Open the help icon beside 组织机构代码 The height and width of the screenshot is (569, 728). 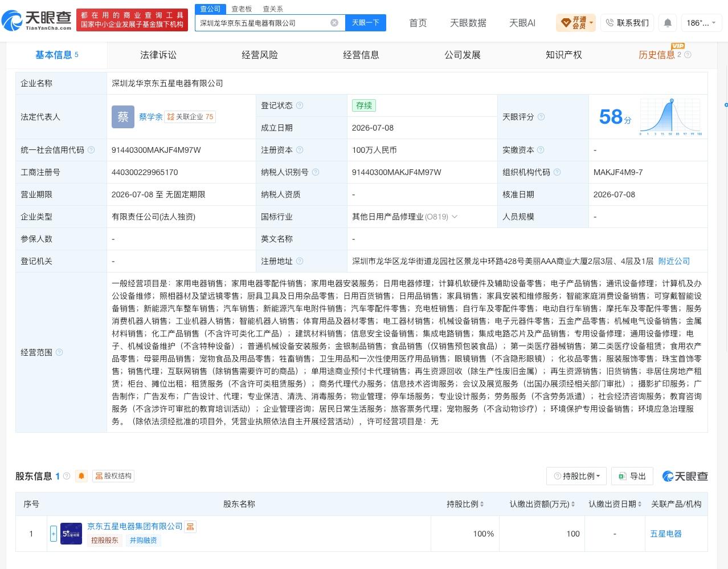click(557, 172)
